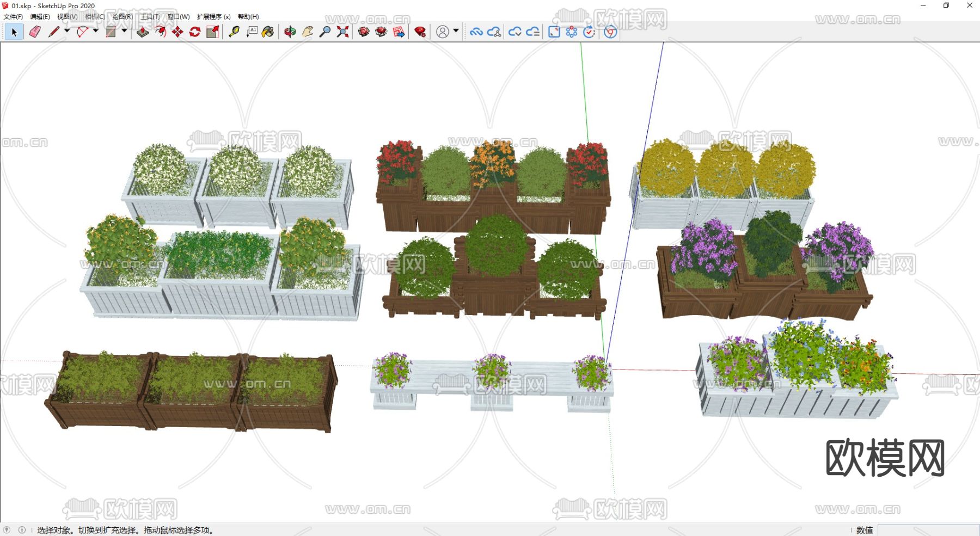Screen dimensions: 980x536
Task: Click the red and orange flower planter model
Action: point(493,187)
